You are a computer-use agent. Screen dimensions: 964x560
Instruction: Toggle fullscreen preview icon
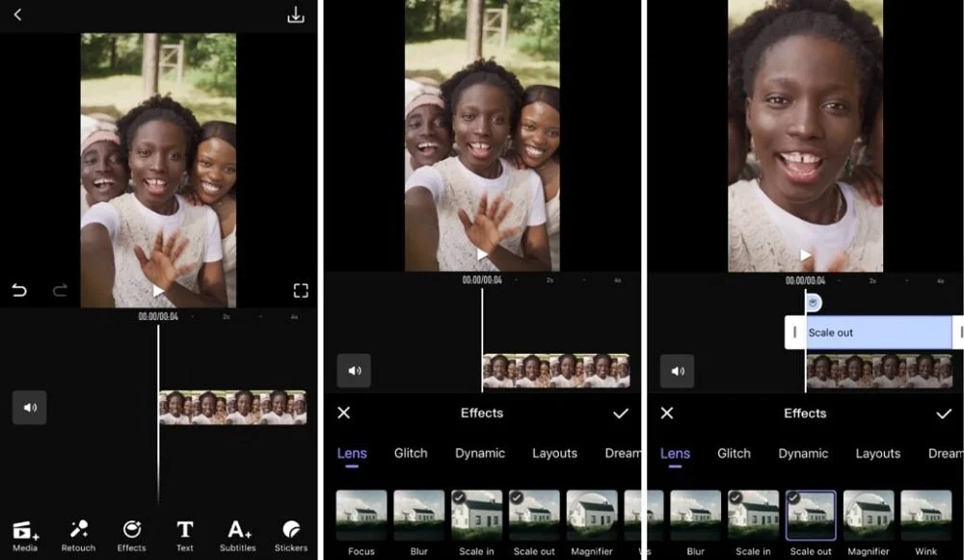pyautogui.click(x=301, y=291)
